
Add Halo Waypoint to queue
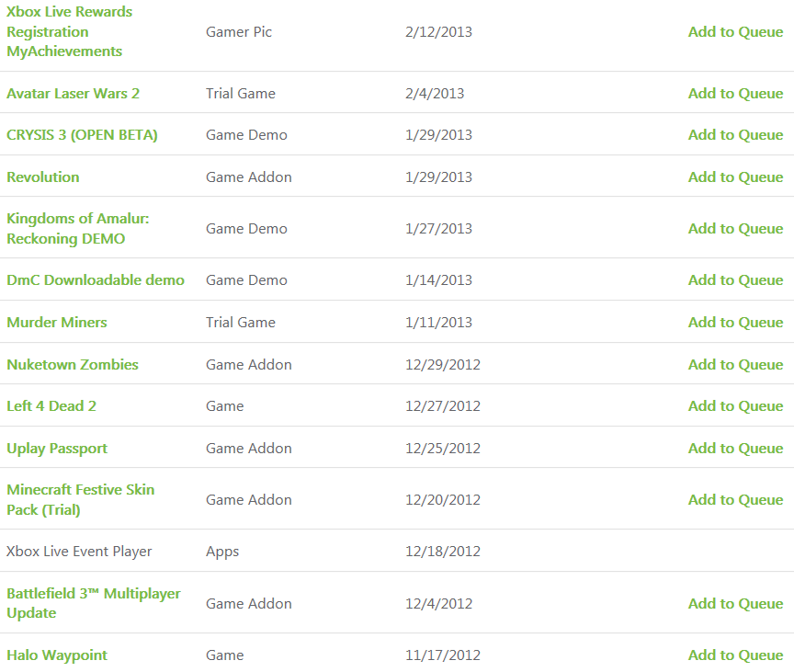point(735,655)
